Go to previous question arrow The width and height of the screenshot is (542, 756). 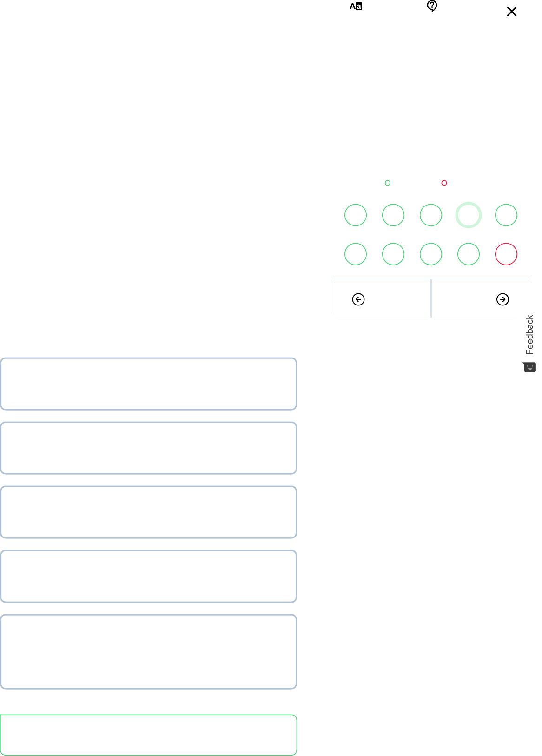pyautogui.click(x=358, y=299)
